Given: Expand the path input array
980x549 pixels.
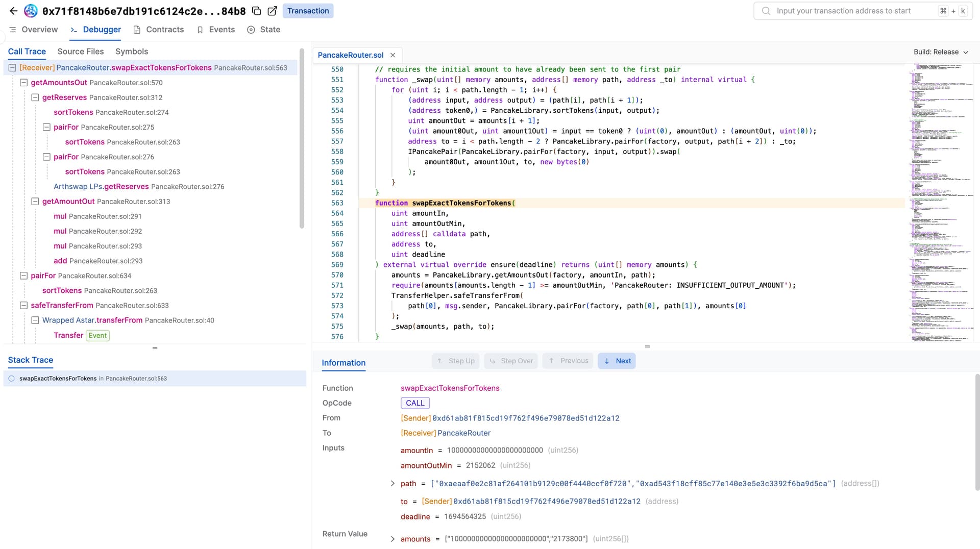Looking at the screenshot, I should tap(393, 483).
